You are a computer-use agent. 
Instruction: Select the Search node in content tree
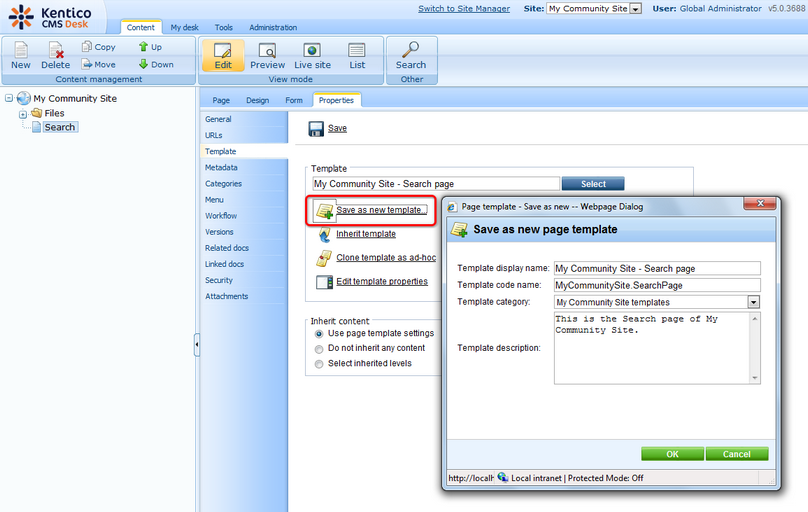coord(59,127)
